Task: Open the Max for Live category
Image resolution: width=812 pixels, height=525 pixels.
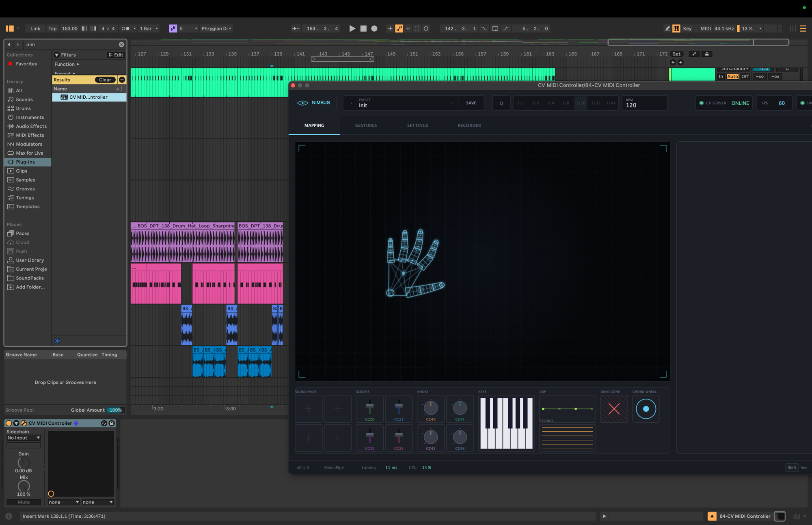Action: pyautogui.click(x=29, y=153)
